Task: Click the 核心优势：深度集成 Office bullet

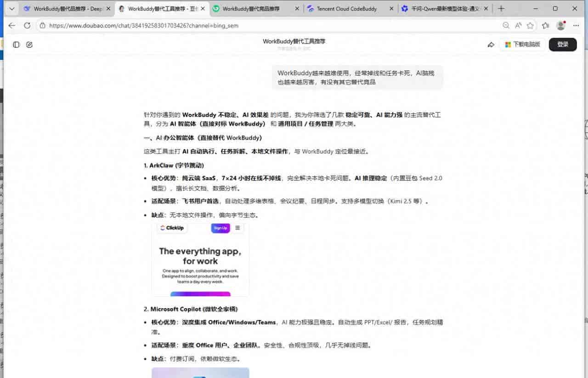Action: pos(297,327)
